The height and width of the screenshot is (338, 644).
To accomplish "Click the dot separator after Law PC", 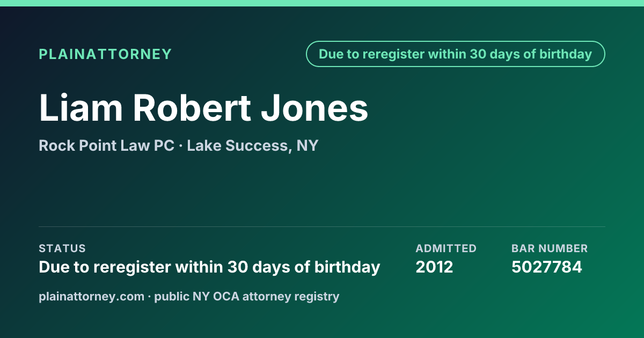I will [181, 146].
